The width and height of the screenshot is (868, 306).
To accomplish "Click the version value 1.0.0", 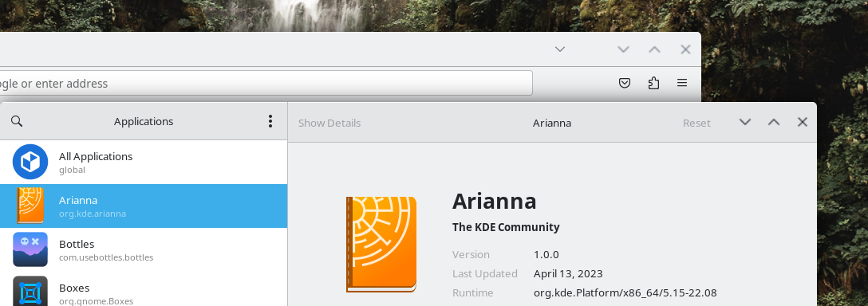I will tap(546, 254).
